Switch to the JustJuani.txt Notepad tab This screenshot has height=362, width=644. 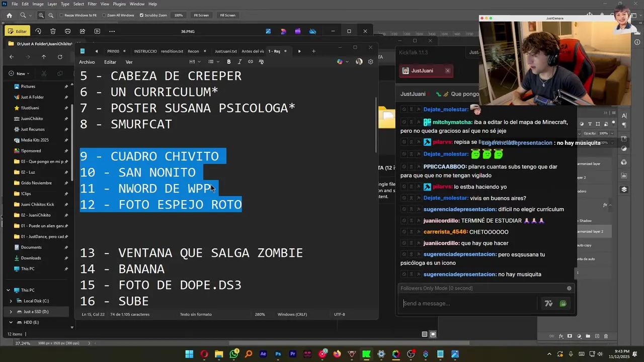point(225,51)
